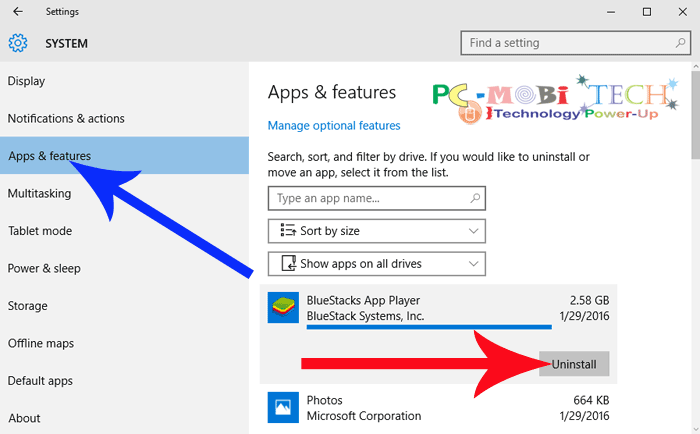Open Storage settings
This screenshot has width=700, height=434.
tap(124, 306)
